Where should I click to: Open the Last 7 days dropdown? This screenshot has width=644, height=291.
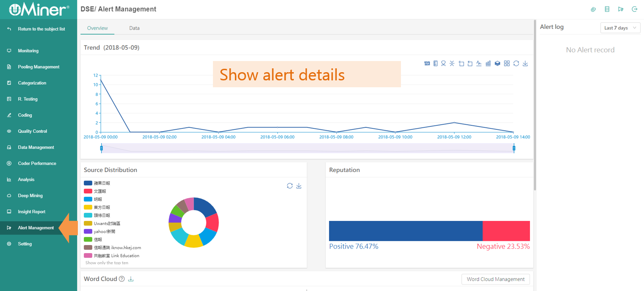(x=620, y=28)
